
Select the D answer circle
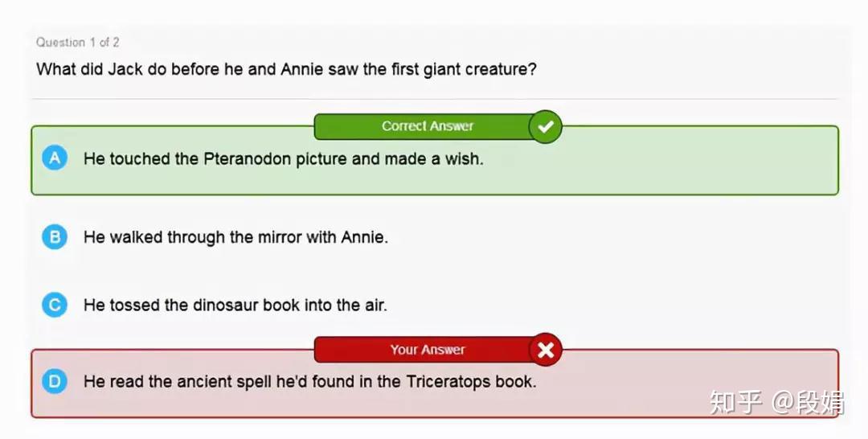(x=55, y=381)
